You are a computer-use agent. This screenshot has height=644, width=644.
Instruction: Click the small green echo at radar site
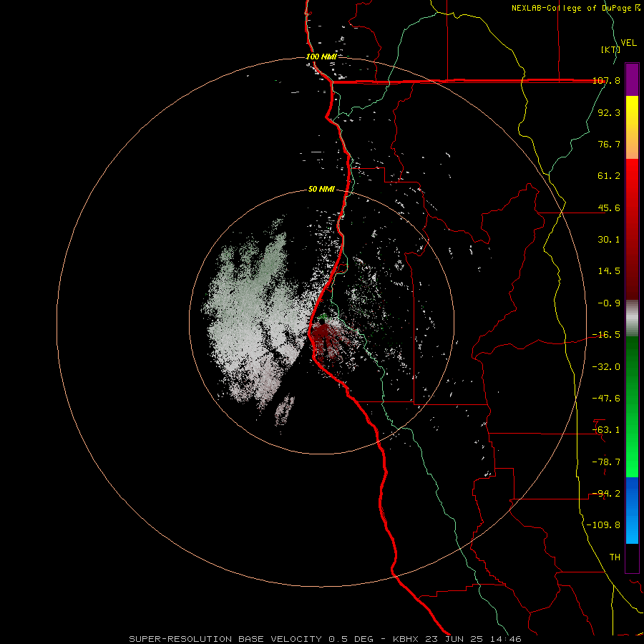323,317
